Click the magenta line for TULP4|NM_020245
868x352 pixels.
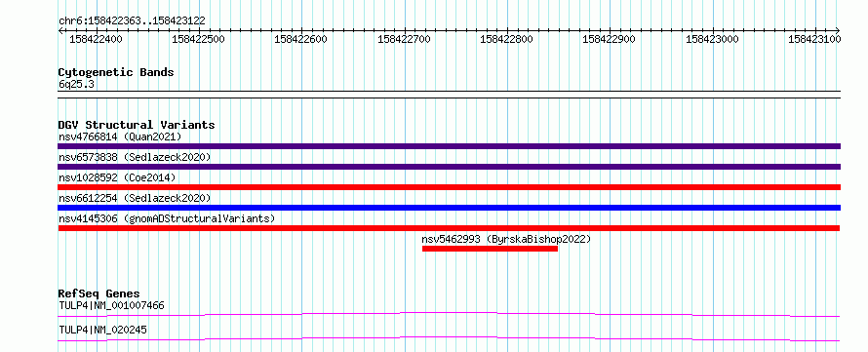point(449,338)
